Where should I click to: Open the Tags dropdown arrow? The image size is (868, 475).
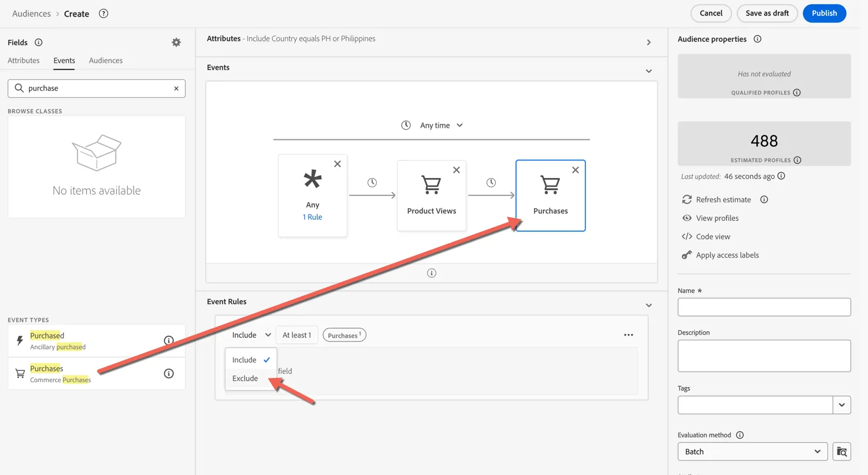click(x=842, y=405)
